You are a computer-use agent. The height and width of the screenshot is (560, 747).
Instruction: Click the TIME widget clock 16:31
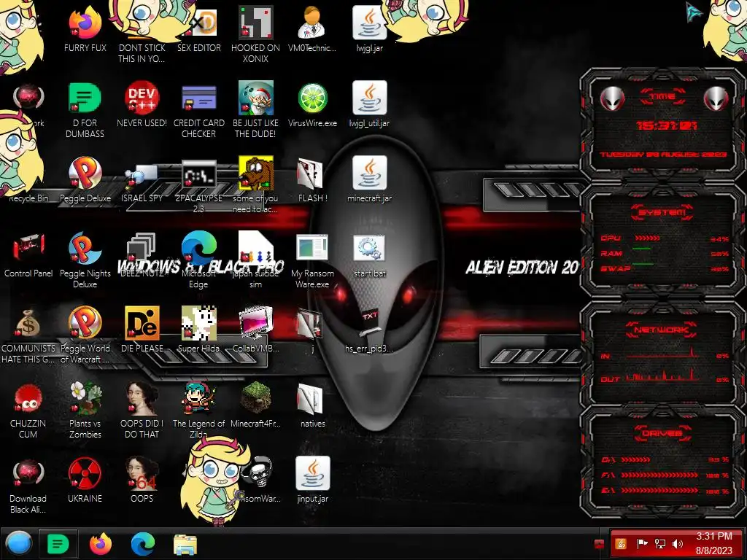click(x=667, y=125)
